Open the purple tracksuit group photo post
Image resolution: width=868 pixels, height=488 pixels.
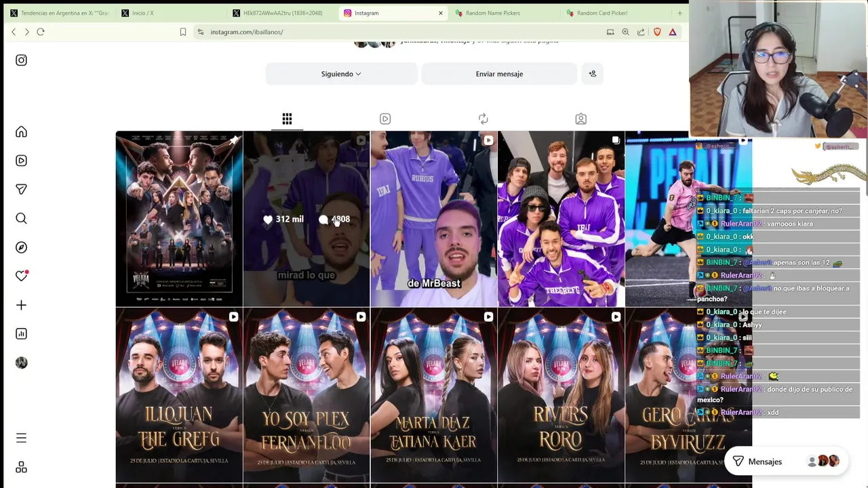tap(561, 219)
